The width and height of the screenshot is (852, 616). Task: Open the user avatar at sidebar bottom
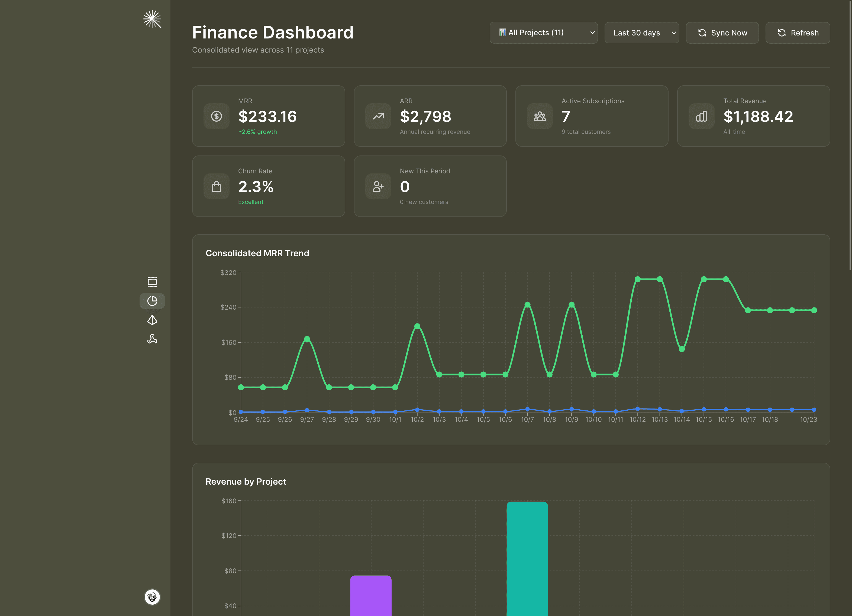(152, 597)
